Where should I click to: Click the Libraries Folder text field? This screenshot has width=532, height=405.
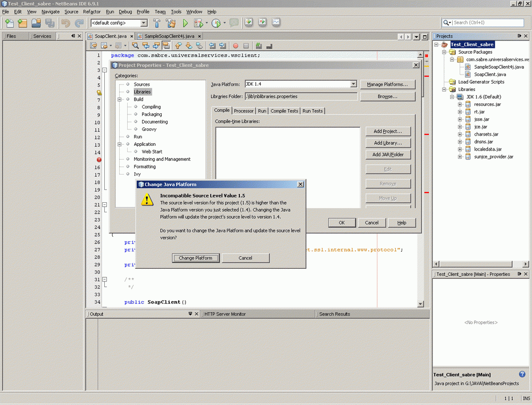pos(301,96)
